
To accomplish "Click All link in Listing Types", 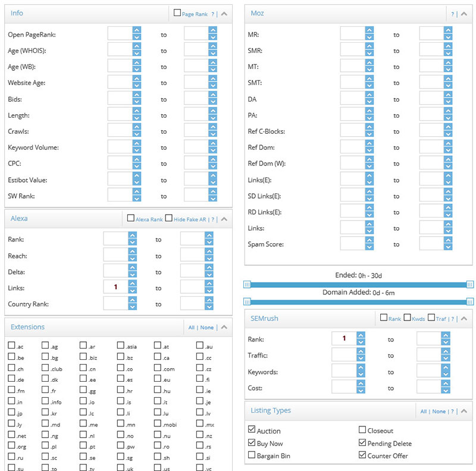I will [424, 412].
